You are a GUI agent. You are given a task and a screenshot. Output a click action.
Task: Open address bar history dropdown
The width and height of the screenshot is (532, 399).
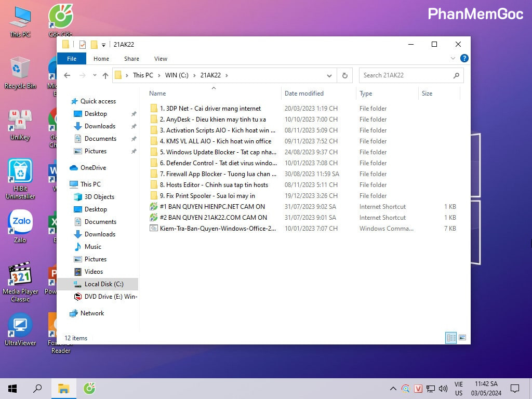(329, 75)
